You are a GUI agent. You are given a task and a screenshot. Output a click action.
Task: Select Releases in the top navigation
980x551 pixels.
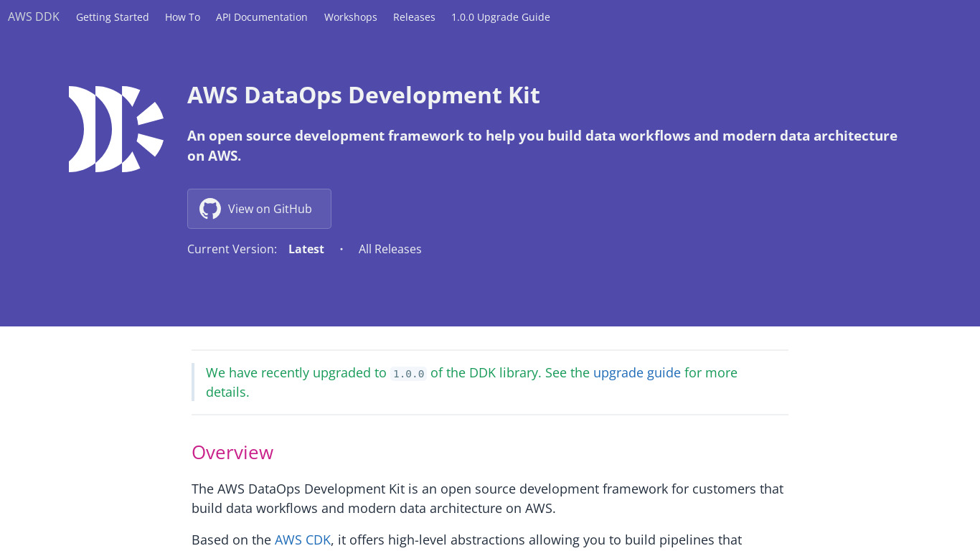(414, 17)
